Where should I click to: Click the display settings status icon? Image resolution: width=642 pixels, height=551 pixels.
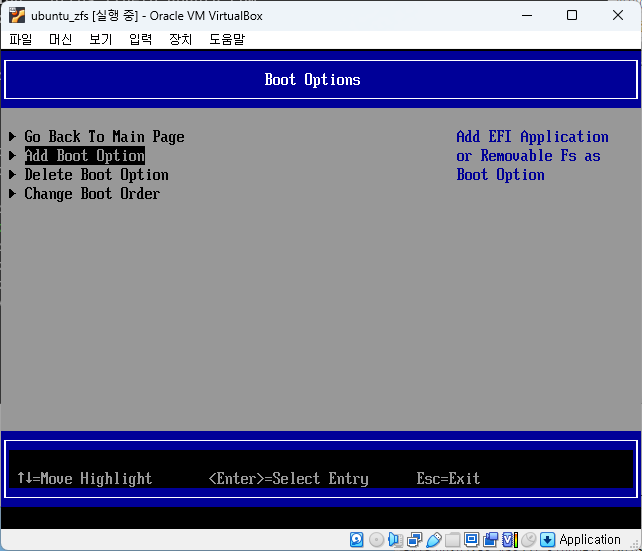[471, 540]
